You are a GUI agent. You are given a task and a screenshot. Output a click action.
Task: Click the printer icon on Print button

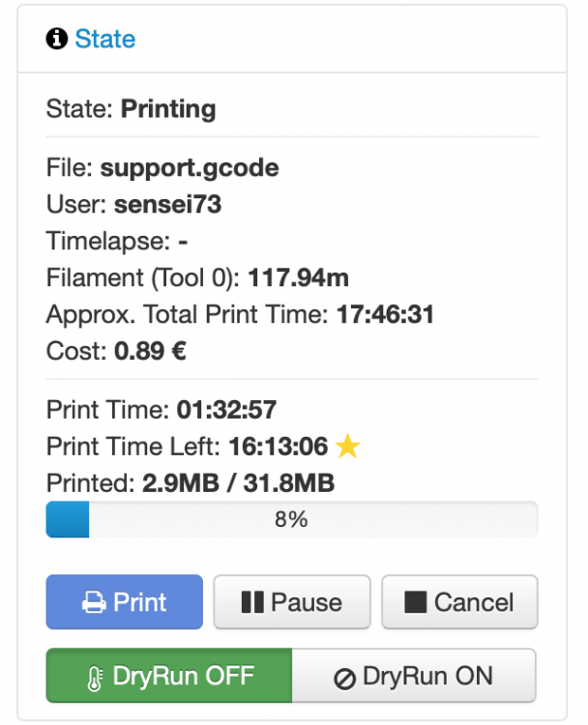(94, 602)
